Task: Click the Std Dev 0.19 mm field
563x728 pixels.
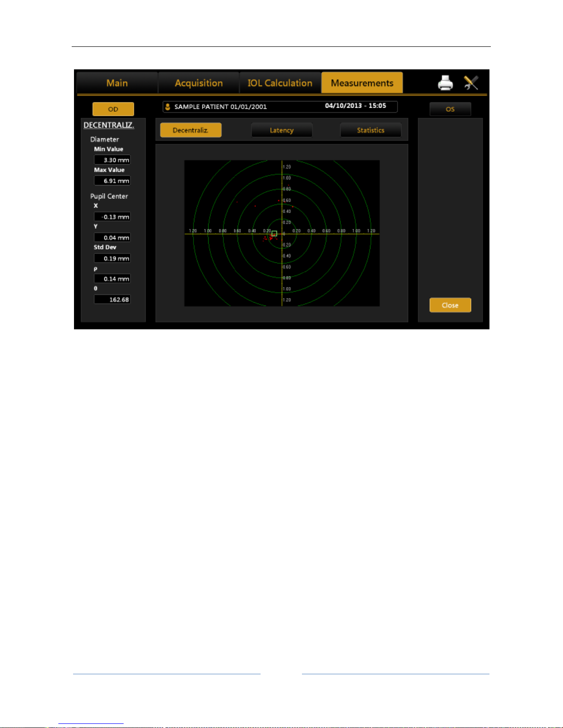Action: click(x=112, y=258)
